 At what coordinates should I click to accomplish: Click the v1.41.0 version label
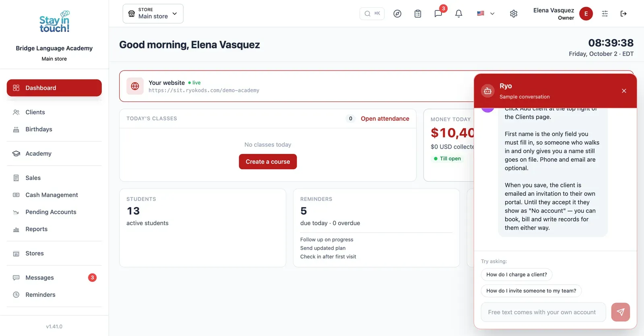54,327
